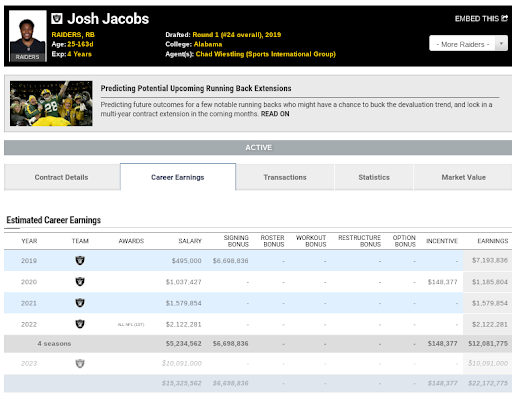Click the Exp: 4 Years text

point(71,54)
